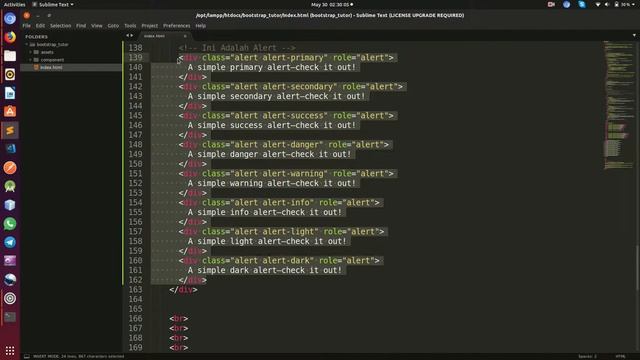Open the Terminal from the dock
Image resolution: width=640 pixels, height=360 pixels.
[10, 317]
